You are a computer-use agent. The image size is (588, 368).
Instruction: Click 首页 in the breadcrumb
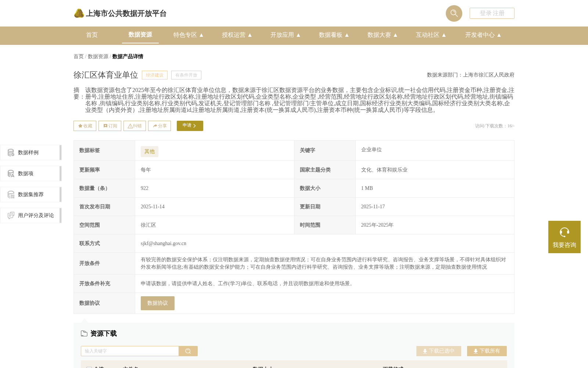click(79, 56)
